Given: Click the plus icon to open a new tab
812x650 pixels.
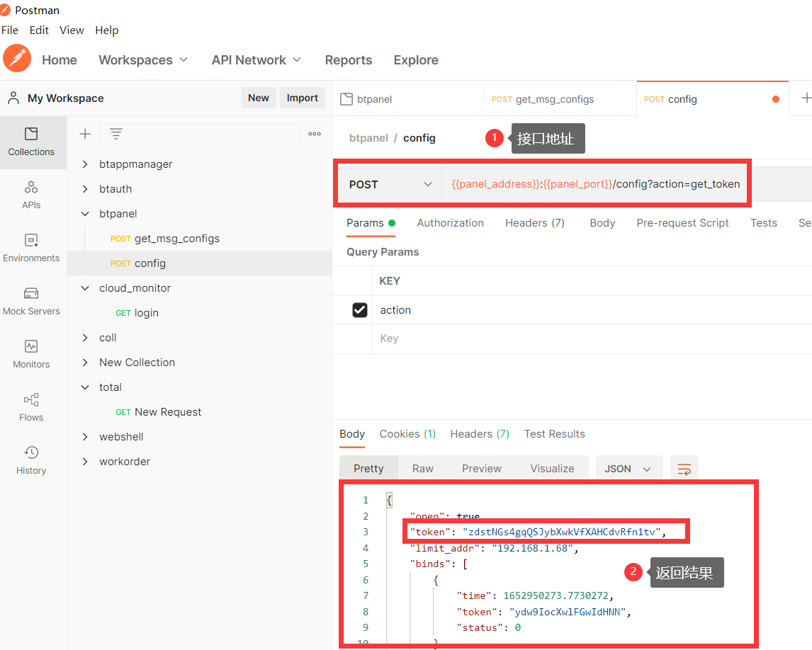Looking at the screenshot, I should 806,98.
